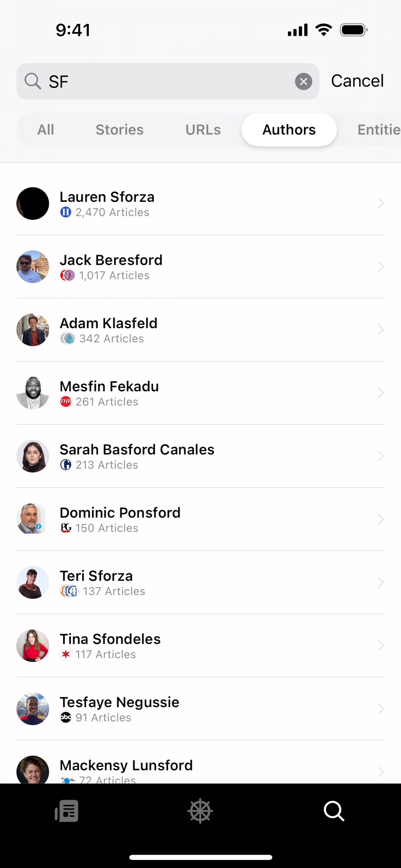
Task: Open the news feed tab icon
Action: (67, 811)
